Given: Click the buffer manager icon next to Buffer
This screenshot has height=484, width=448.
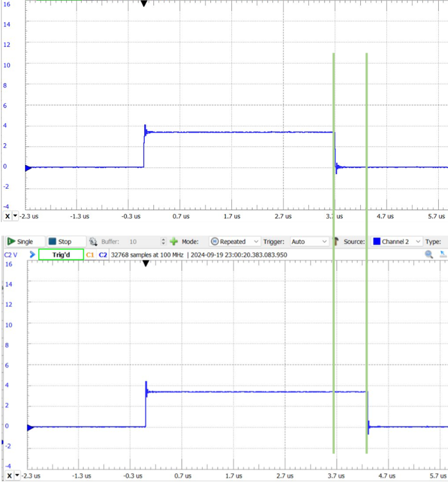Looking at the screenshot, I should [93, 242].
